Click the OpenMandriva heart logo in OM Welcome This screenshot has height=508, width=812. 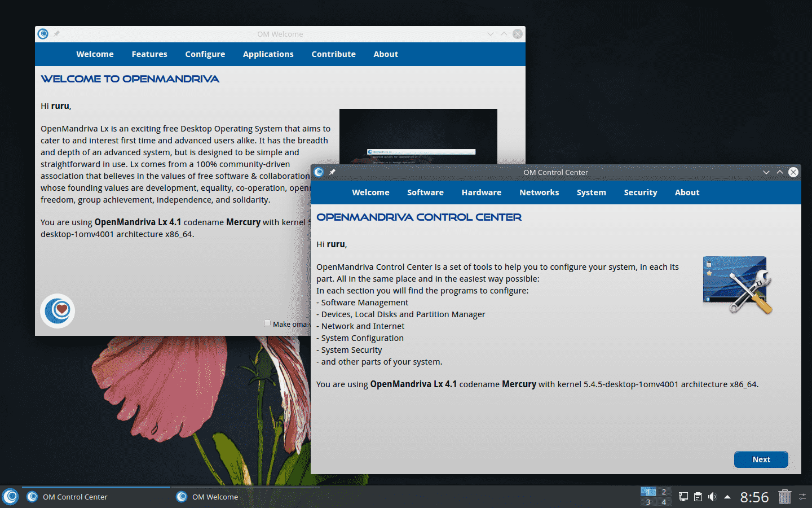[57, 311]
